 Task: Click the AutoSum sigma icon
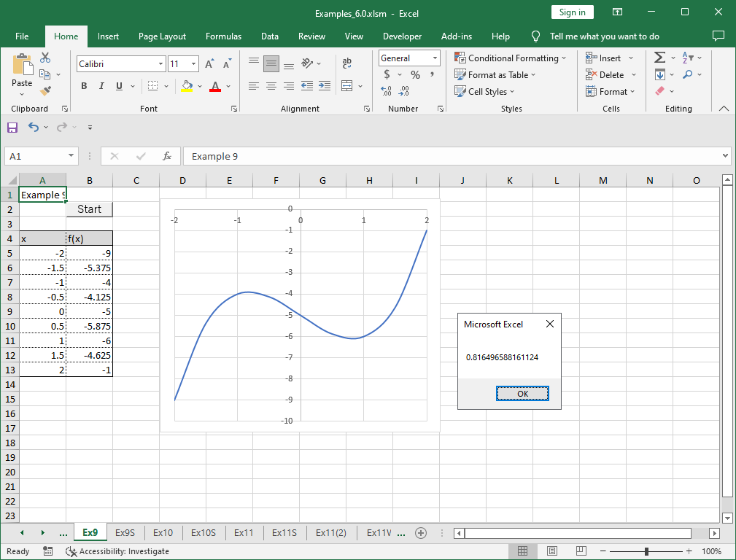pyautogui.click(x=659, y=58)
